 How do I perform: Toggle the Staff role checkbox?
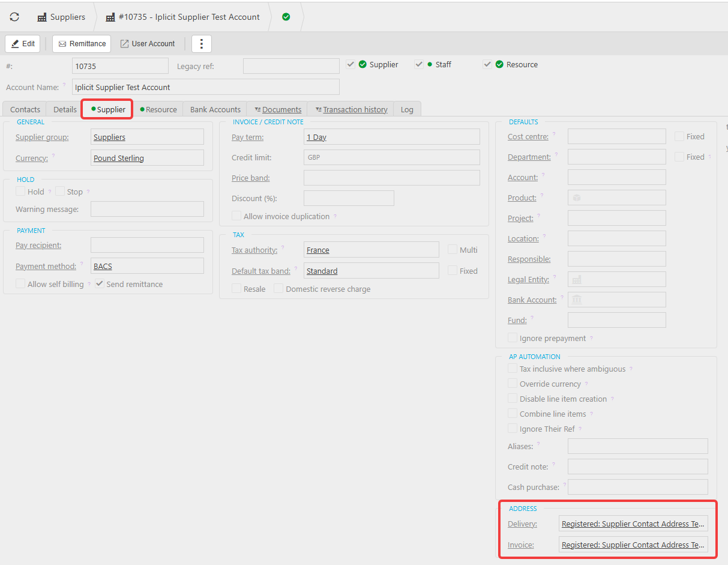(419, 64)
